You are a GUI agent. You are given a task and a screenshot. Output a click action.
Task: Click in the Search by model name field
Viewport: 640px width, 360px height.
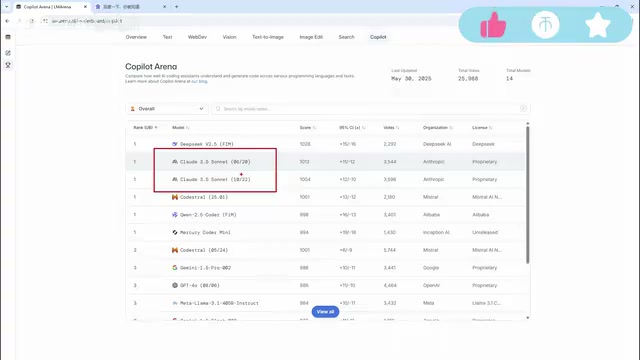click(x=371, y=109)
